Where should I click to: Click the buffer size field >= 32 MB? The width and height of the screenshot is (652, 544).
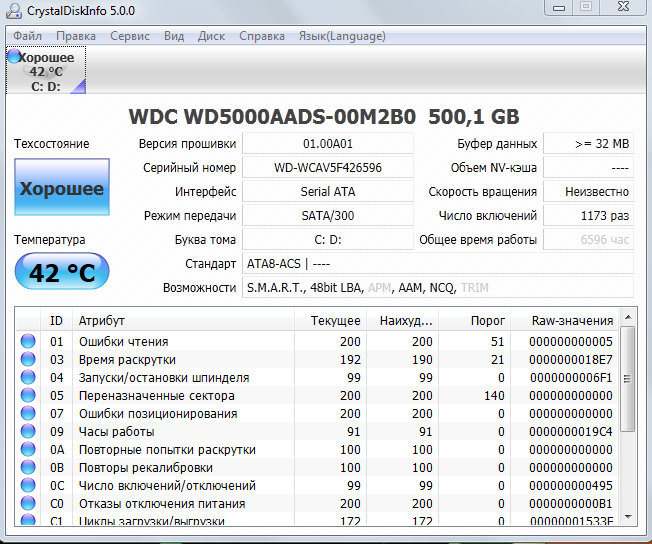(x=588, y=143)
